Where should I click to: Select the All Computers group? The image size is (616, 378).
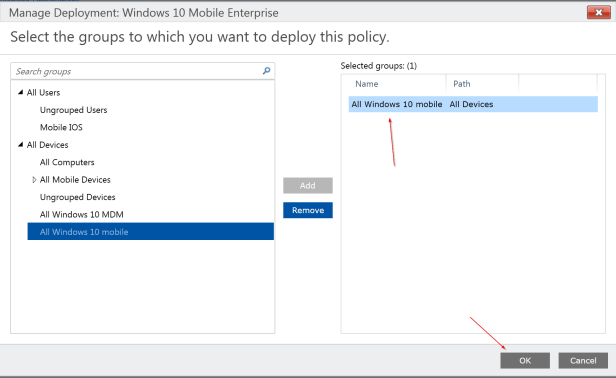(x=67, y=162)
